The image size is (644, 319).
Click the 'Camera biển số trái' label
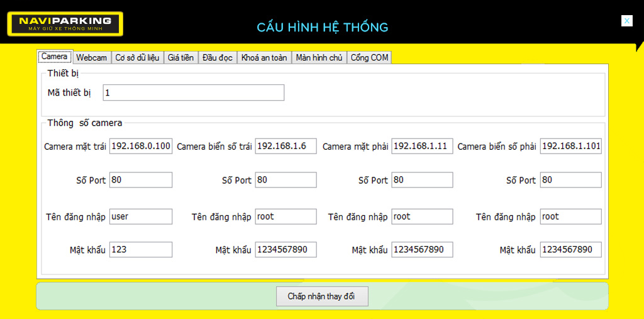pyautogui.click(x=214, y=147)
